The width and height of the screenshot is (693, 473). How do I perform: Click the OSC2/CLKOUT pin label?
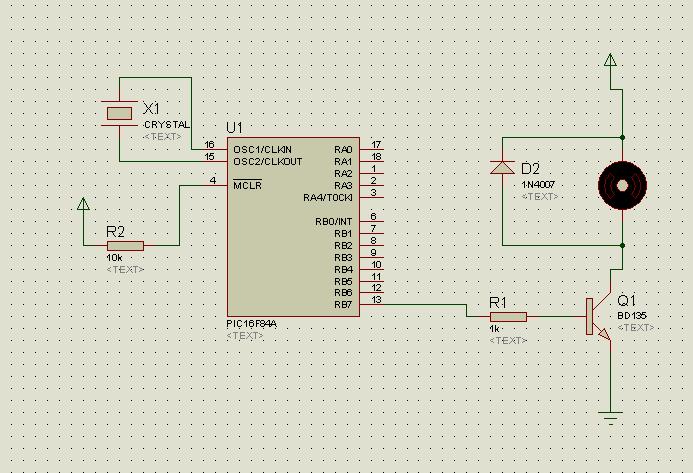[268, 161]
